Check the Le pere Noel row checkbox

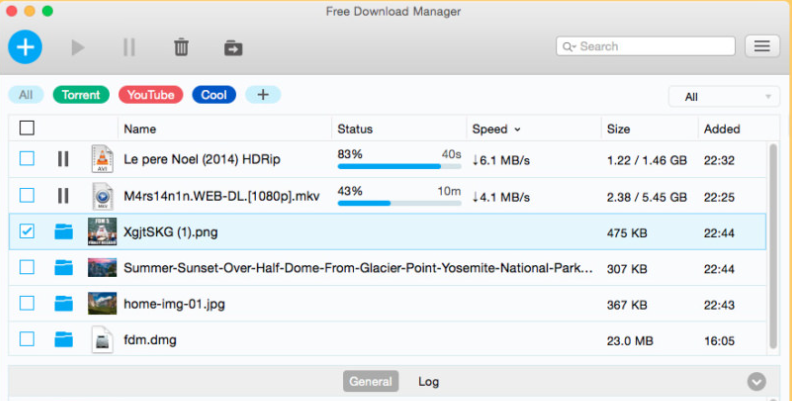(x=27, y=159)
